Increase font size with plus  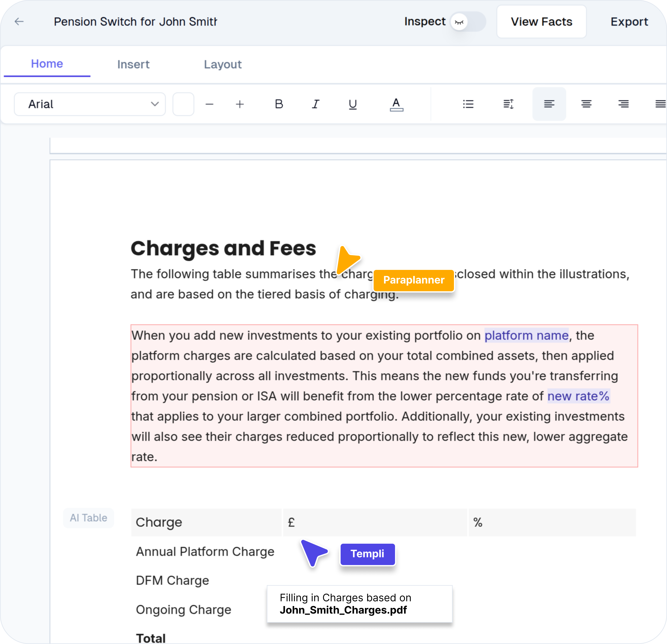[x=240, y=104]
